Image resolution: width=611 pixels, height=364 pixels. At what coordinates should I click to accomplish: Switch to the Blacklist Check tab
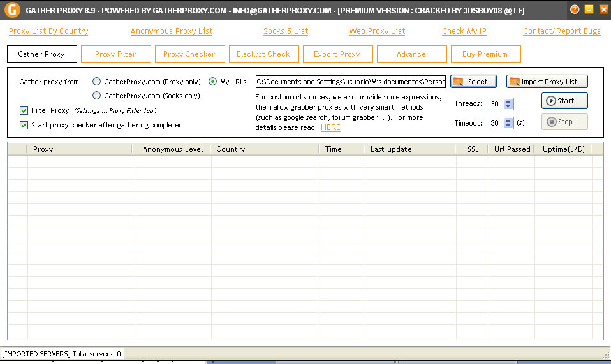(264, 54)
